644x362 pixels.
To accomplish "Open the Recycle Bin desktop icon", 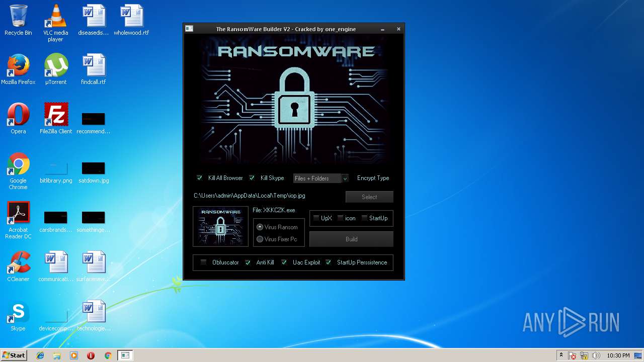I will tap(18, 20).
